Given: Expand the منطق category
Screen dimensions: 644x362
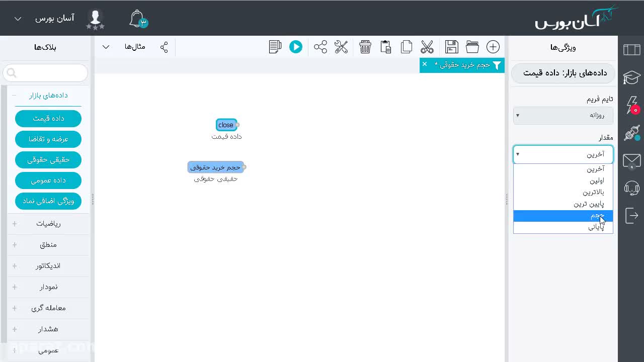Looking at the screenshot, I should 48,245.
